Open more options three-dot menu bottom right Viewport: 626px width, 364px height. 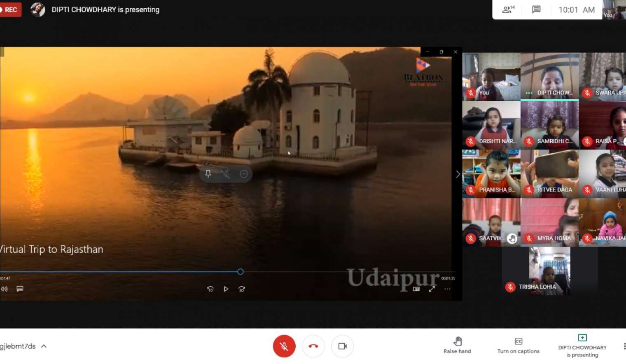(624, 346)
